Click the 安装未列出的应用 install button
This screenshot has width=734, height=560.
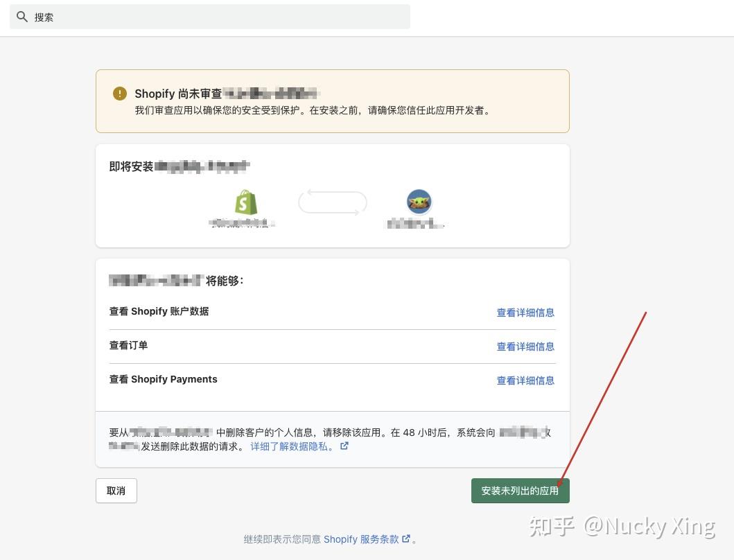pyautogui.click(x=520, y=490)
